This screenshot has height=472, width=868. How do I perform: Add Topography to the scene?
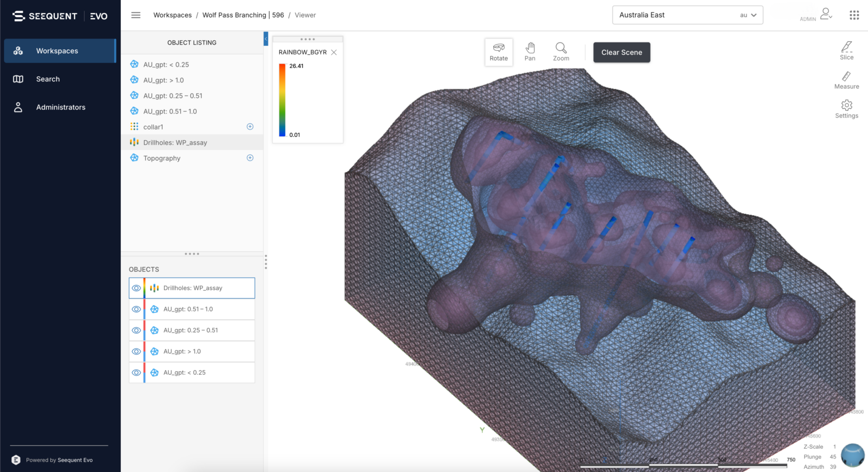(x=250, y=158)
